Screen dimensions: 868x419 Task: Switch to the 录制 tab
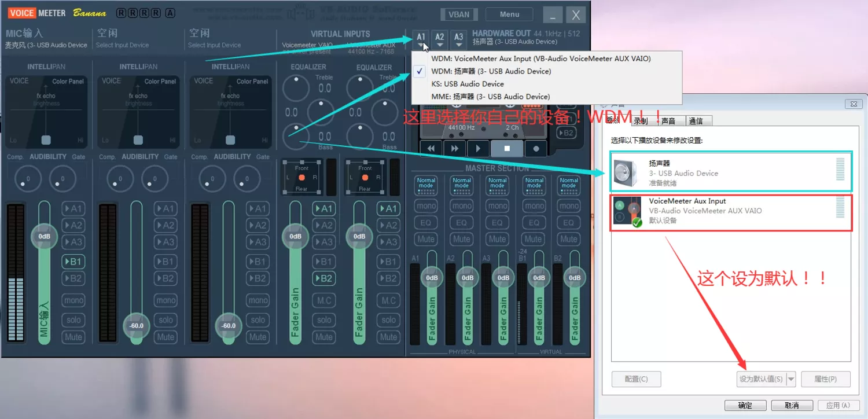[641, 121]
